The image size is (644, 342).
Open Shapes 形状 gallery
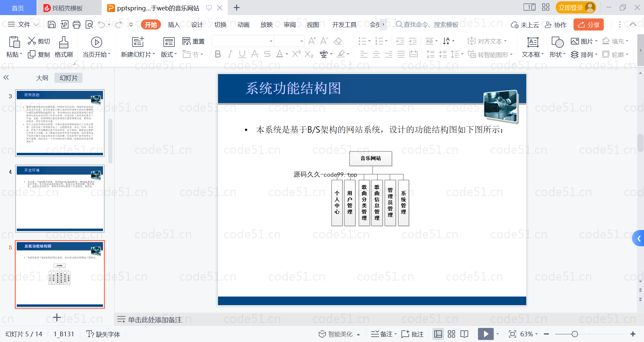[557, 47]
